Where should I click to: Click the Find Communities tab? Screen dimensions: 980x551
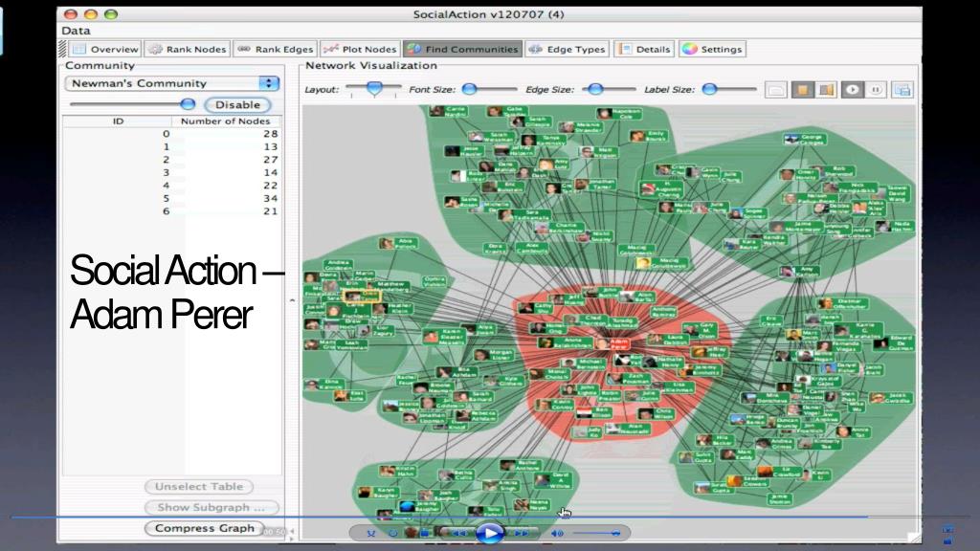tap(462, 49)
